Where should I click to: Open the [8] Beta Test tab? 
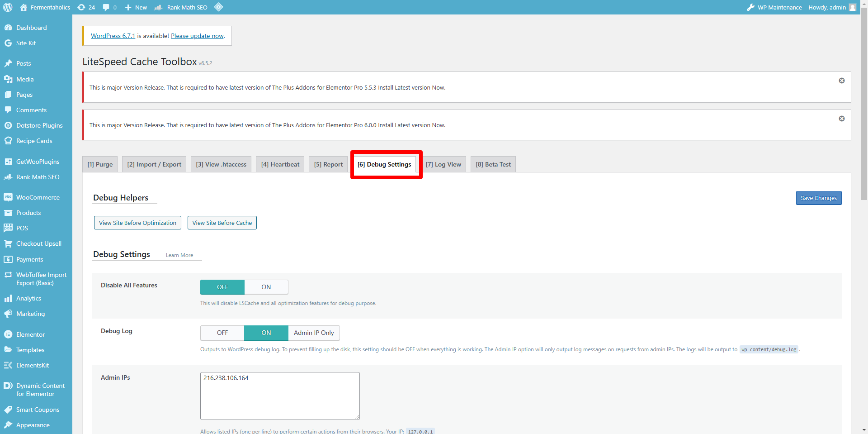[x=493, y=164]
